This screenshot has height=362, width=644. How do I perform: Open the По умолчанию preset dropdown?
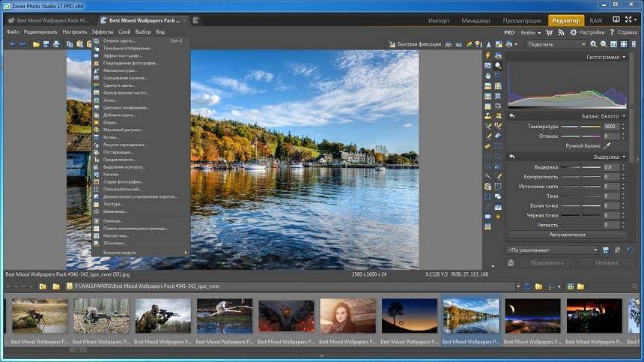pyautogui.click(x=553, y=250)
